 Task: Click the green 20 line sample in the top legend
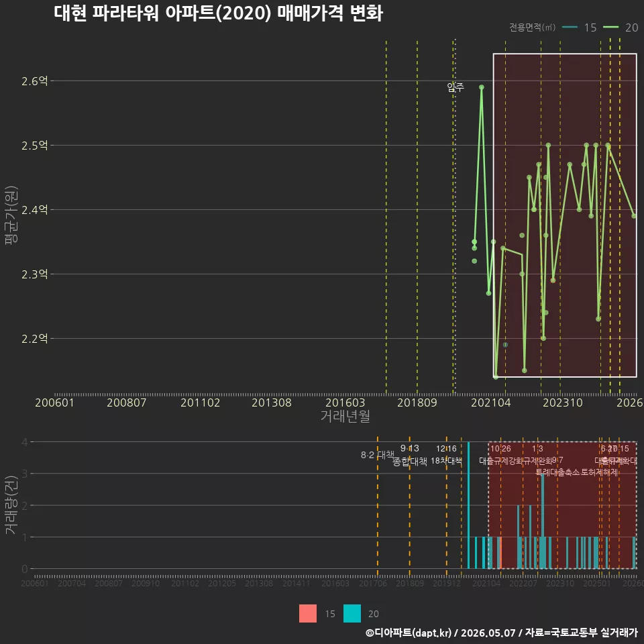(x=610, y=27)
